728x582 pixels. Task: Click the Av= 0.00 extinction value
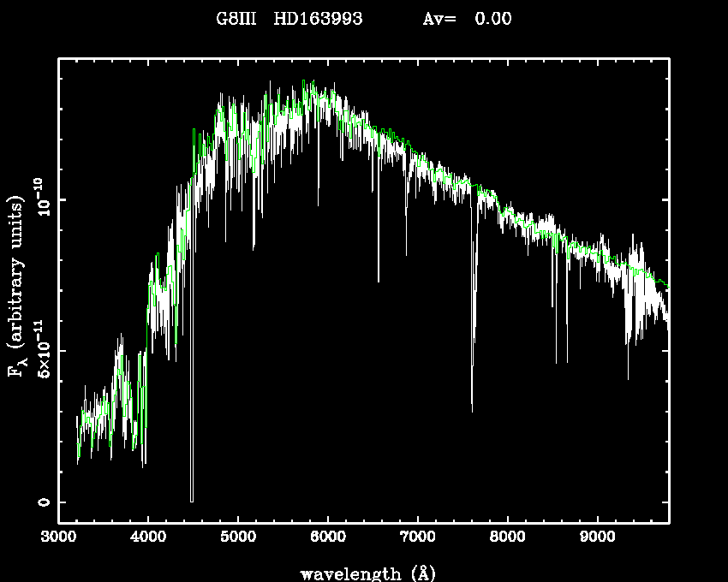pyautogui.click(x=468, y=19)
